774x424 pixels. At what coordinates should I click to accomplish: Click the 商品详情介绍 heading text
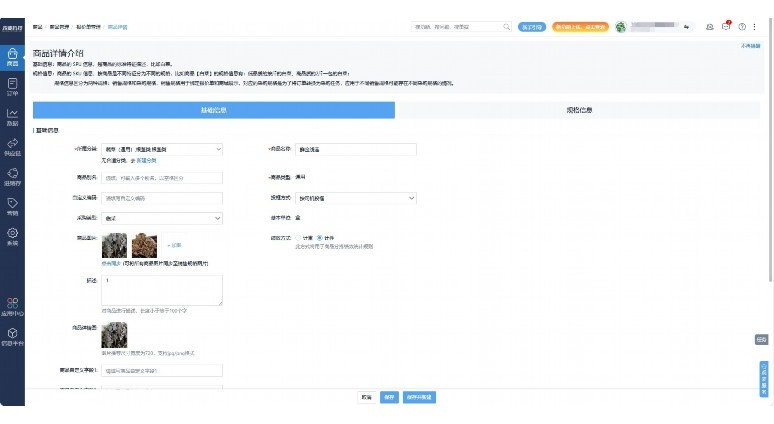[x=58, y=53]
